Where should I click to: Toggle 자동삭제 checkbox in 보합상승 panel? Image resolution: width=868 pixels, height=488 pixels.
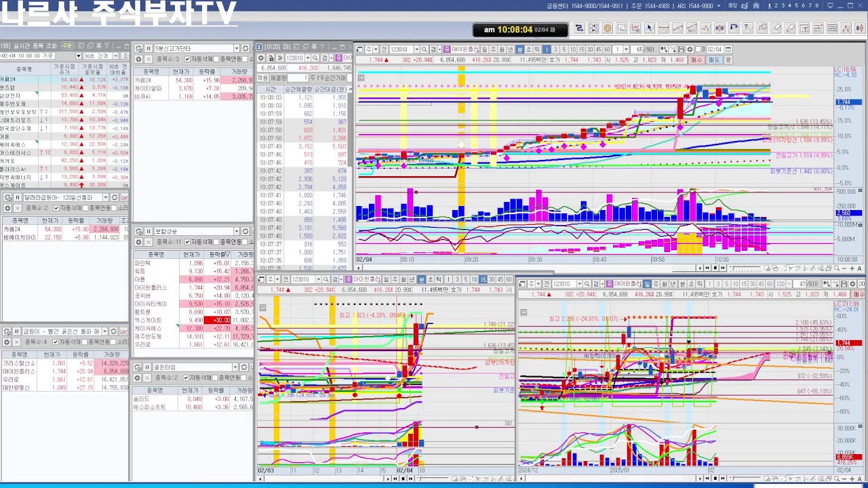pyautogui.click(x=187, y=242)
